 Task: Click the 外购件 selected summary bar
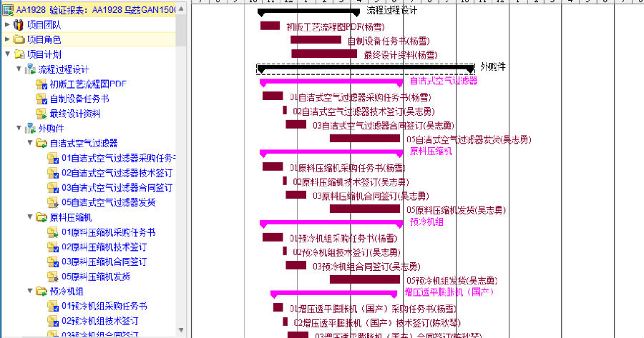click(366, 69)
